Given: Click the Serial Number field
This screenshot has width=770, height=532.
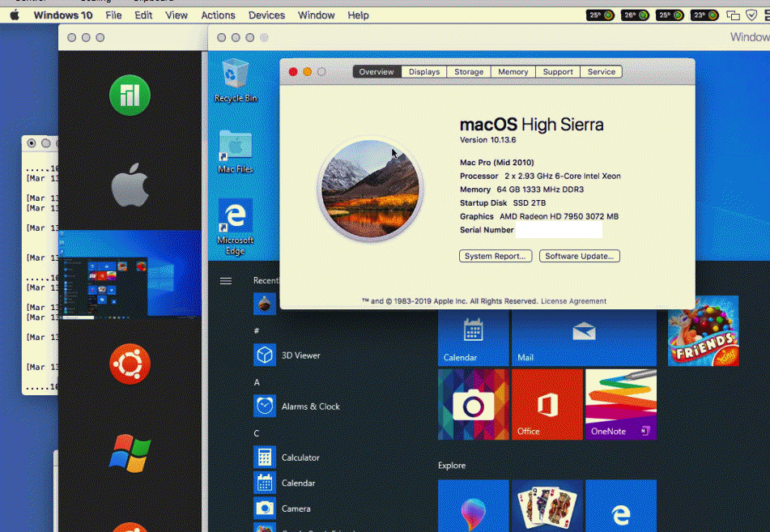Looking at the screenshot, I should pos(559,230).
